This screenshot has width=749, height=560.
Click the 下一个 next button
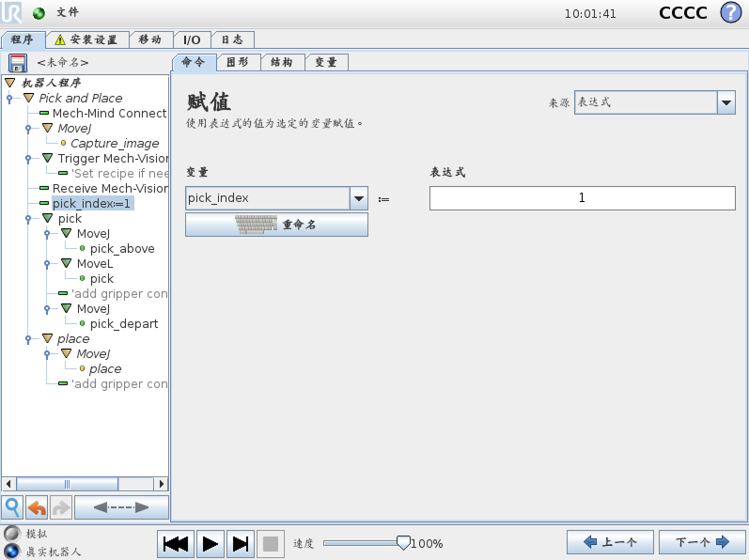pos(702,542)
